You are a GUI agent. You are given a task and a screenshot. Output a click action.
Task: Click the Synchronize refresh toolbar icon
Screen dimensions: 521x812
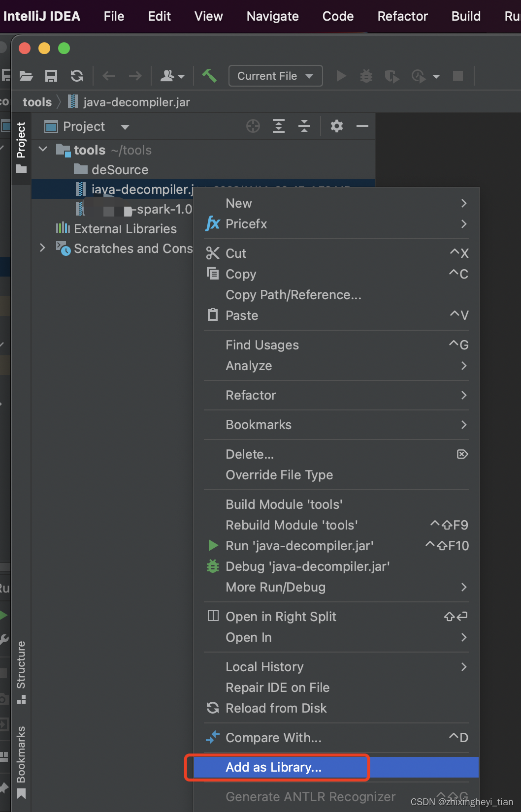pos(77,76)
